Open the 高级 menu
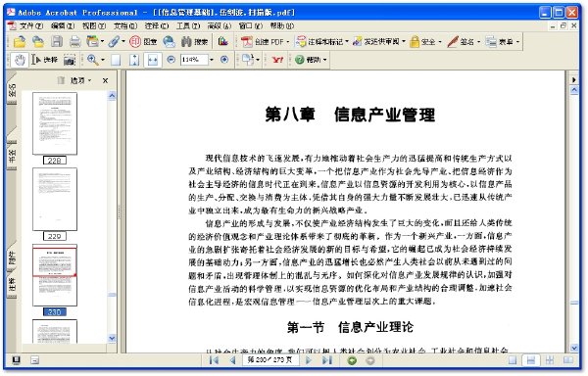This screenshot has height=376, width=588. point(219,25)
